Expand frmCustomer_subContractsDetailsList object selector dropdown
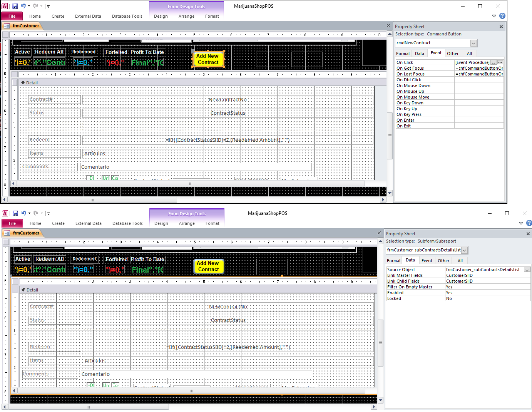Screen dimensions: 532x412 [x=465, y=250]
